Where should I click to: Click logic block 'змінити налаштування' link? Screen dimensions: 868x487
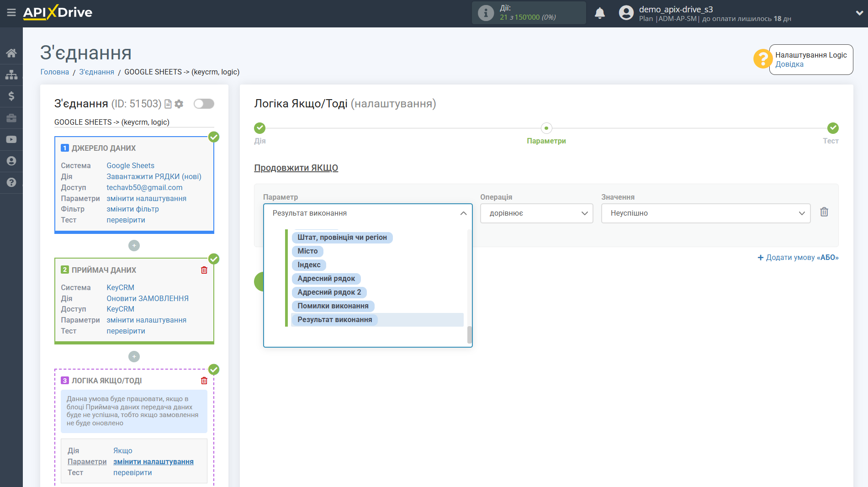153,462
